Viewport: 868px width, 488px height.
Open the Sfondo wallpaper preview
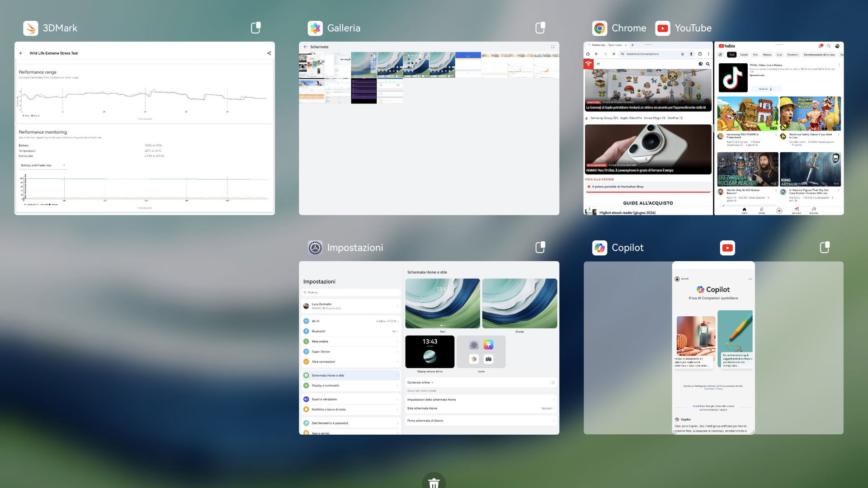pos(519,303)
